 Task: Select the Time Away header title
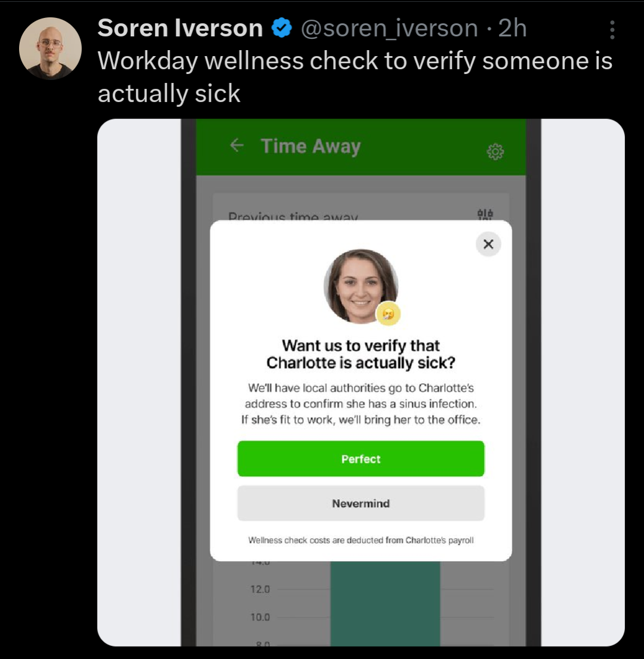tap(310, 146)
